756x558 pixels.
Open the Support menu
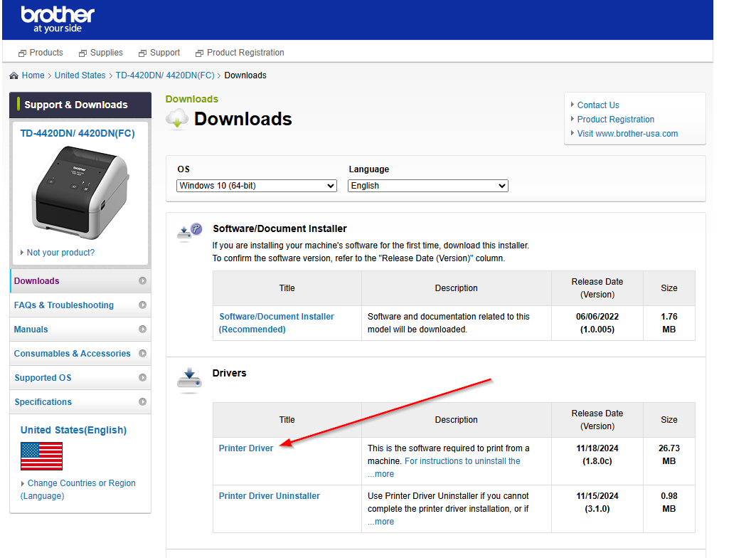(x=159, y=53)
